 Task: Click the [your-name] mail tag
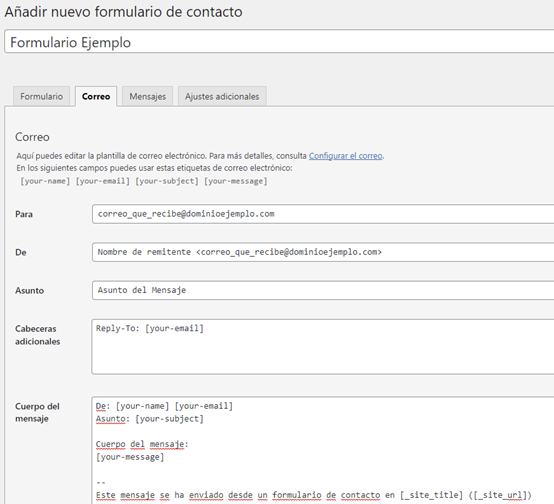click(45, 181)
